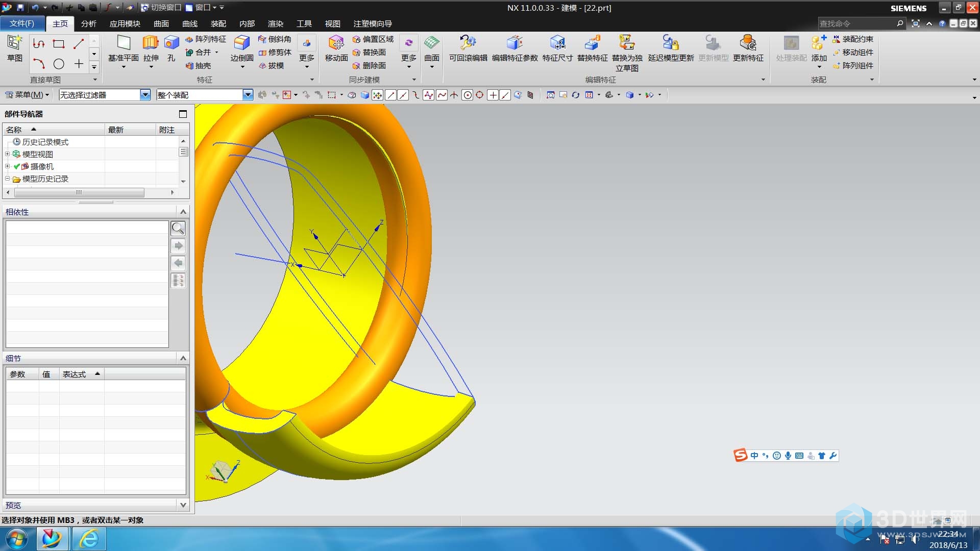Collapse the 细节 section
980x551 pixels.
point(183,358)
